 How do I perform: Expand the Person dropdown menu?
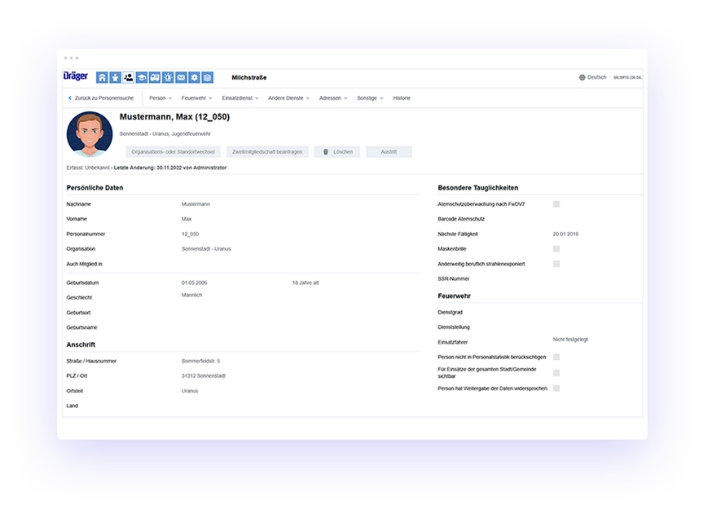click(159, 98)
